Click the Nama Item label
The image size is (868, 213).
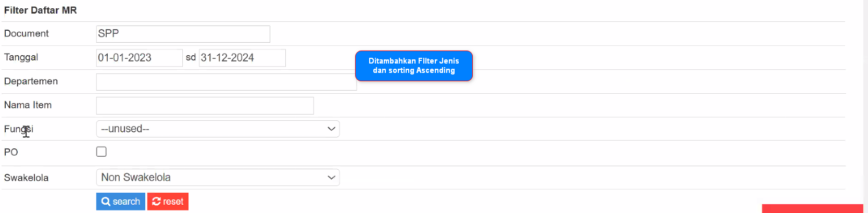click(28, 105)
